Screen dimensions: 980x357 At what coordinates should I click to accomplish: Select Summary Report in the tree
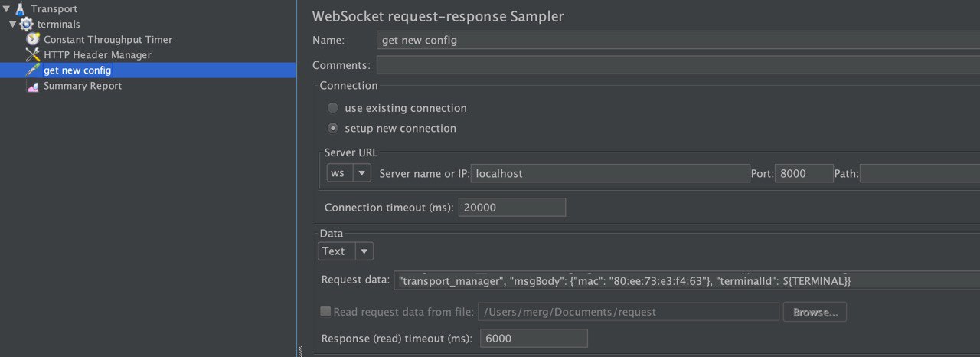click(x=83, y=86)
